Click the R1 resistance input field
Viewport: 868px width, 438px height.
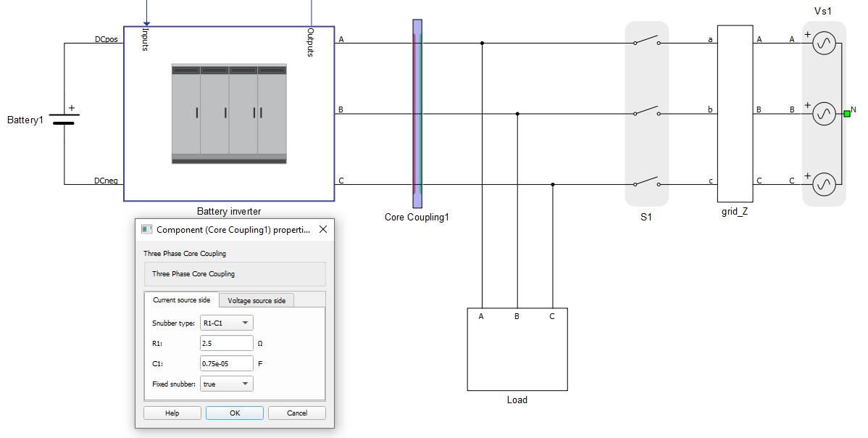226,343
